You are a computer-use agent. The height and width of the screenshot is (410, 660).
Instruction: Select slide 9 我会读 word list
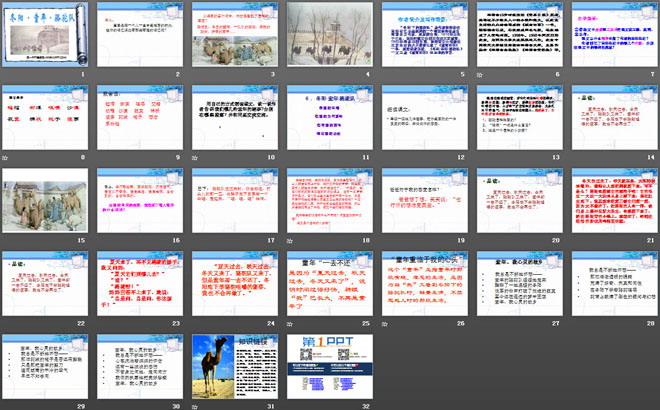pos(140,117)
